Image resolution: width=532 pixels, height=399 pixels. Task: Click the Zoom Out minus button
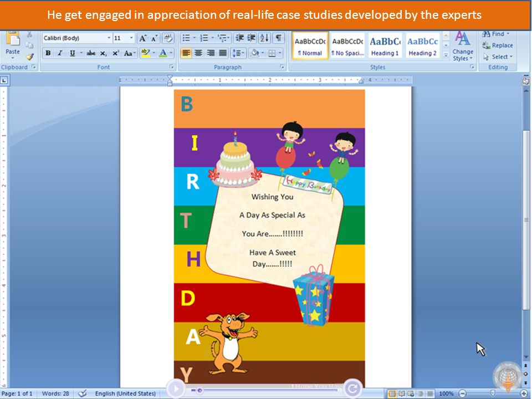(462, 393)
